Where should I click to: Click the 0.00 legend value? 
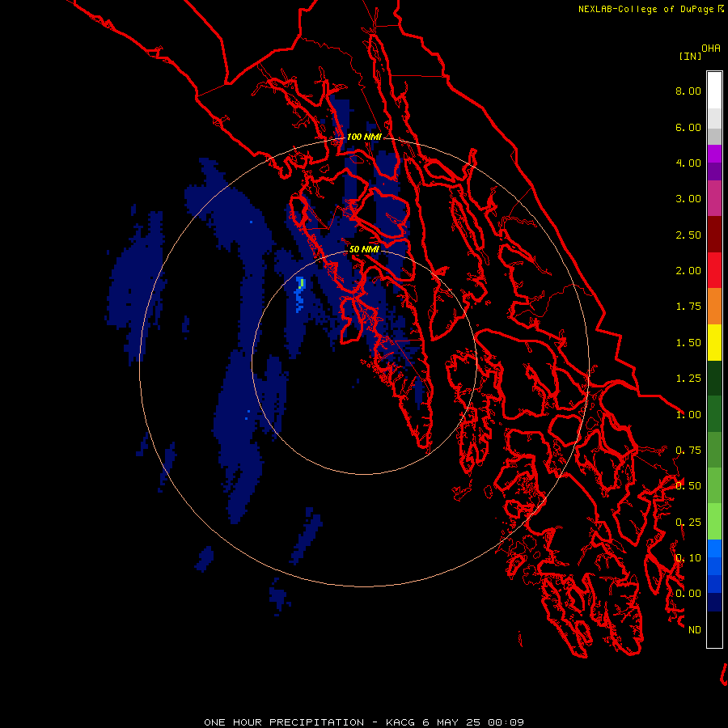[x=688, y=594]
